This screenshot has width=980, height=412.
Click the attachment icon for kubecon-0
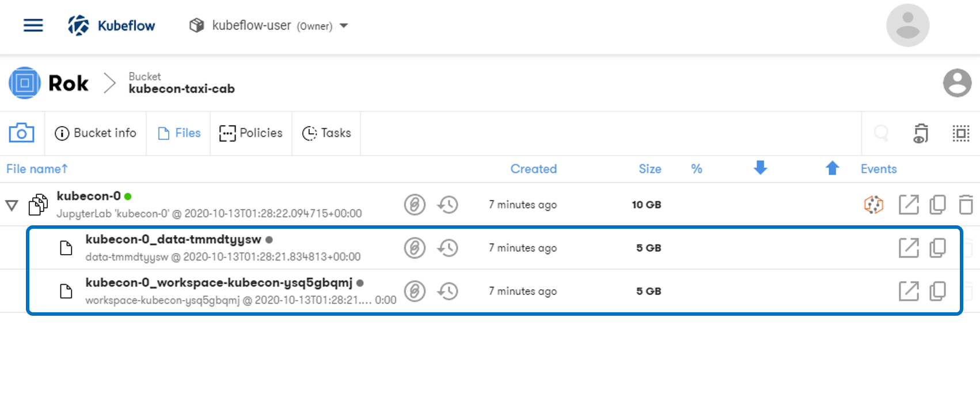coord(415,205)
